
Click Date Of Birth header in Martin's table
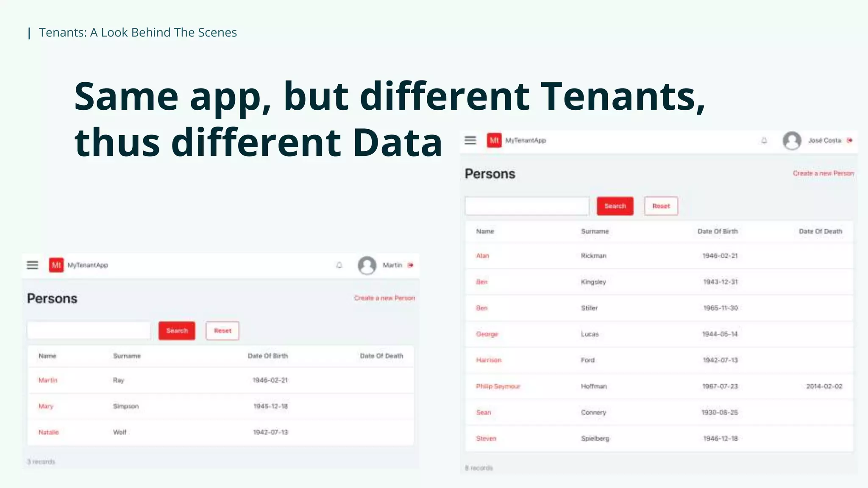[x=268, y=356]
